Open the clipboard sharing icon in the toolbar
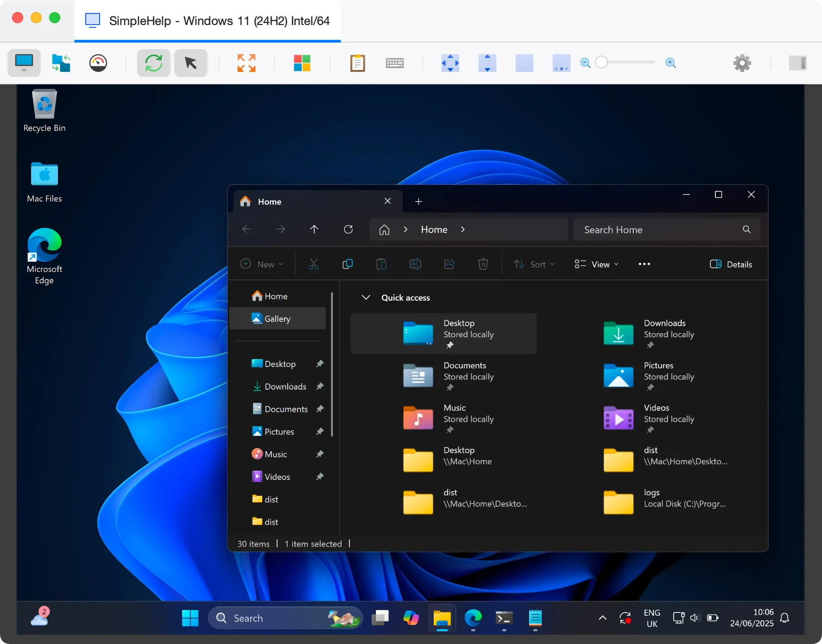Viewport: 822px width, 644px height. click(x=358, y=63)
